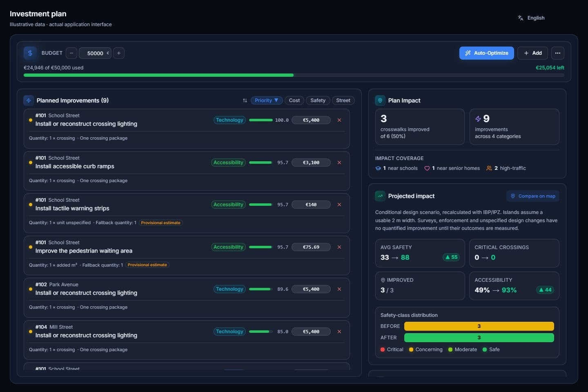588x392 pixels.
Task: Click the Projected impact trend chart icon
Action: pyautogui.click(x=380, y=196)
